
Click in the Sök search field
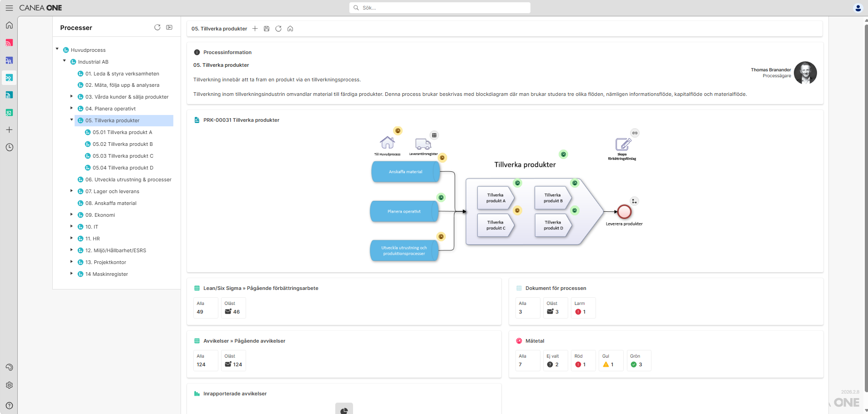point(440,8)
